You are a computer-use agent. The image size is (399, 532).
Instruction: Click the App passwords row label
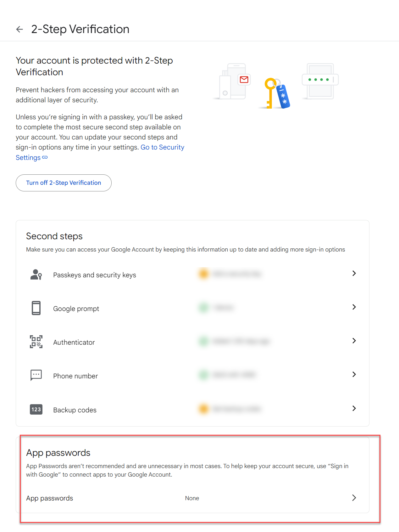pos(50,498)
